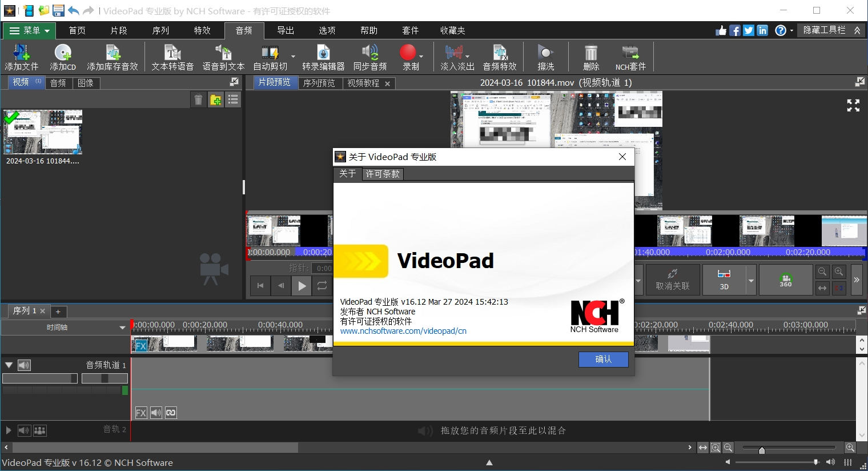Click the 360 video button
Viewport: 868px width, 471px height.
[x=786, y=280]
